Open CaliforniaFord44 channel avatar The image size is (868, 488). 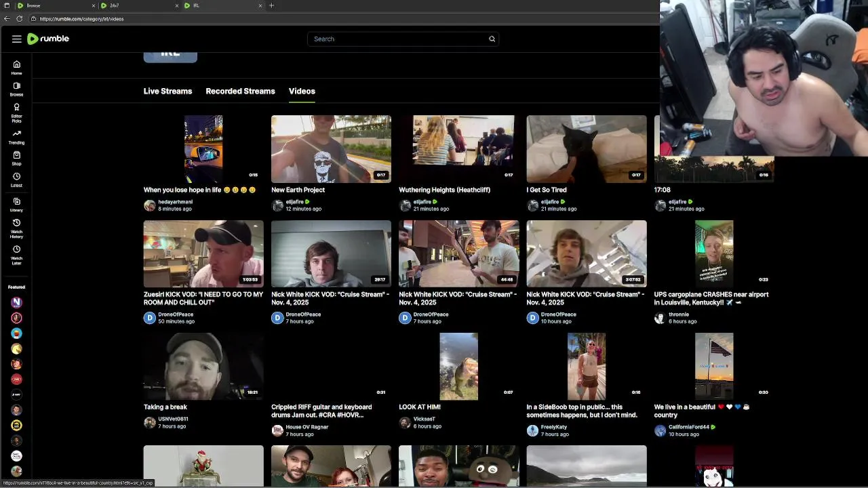coord(660,430)
